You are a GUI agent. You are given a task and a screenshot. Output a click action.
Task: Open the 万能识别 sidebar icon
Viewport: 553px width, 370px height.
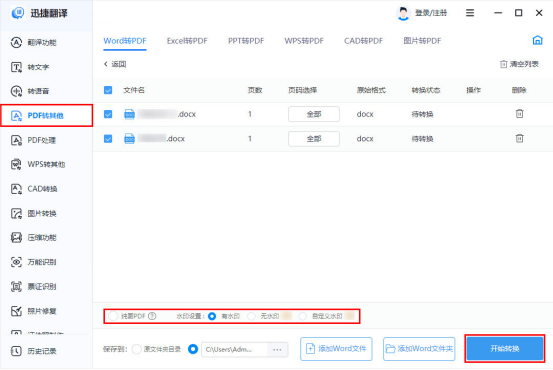coord(16,262)
